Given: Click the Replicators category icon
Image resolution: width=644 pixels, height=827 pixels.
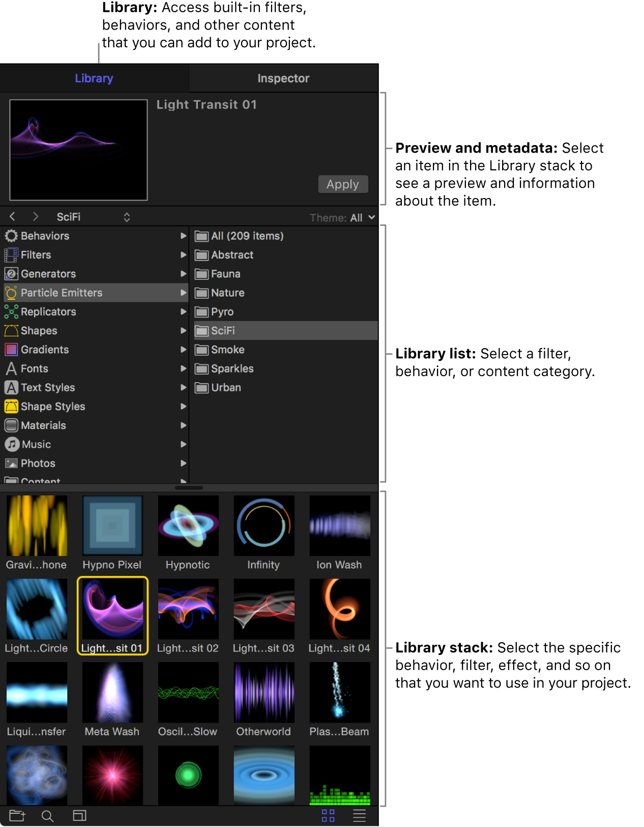Looking at the screenshot, I should (11, 312).
